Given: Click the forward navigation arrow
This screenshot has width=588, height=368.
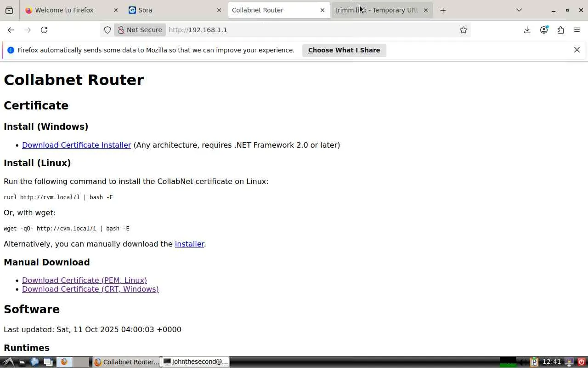Looking at the screenshot, I should [x=28, y=30].
